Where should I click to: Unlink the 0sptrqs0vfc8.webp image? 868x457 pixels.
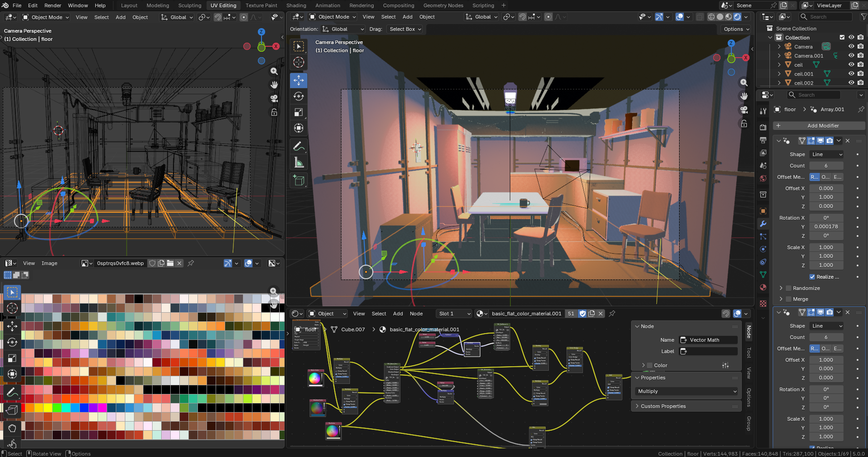pyautogui.click(x=179, y=263)
